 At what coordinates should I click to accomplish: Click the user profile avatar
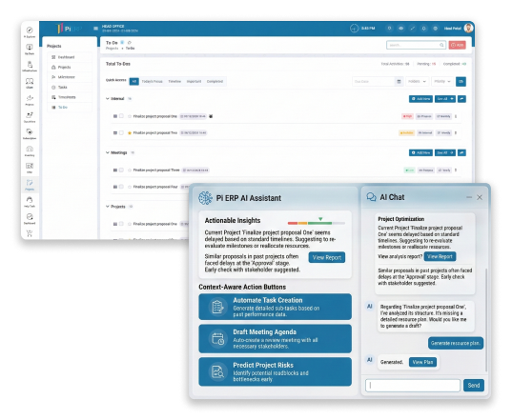tap(468, 28)
